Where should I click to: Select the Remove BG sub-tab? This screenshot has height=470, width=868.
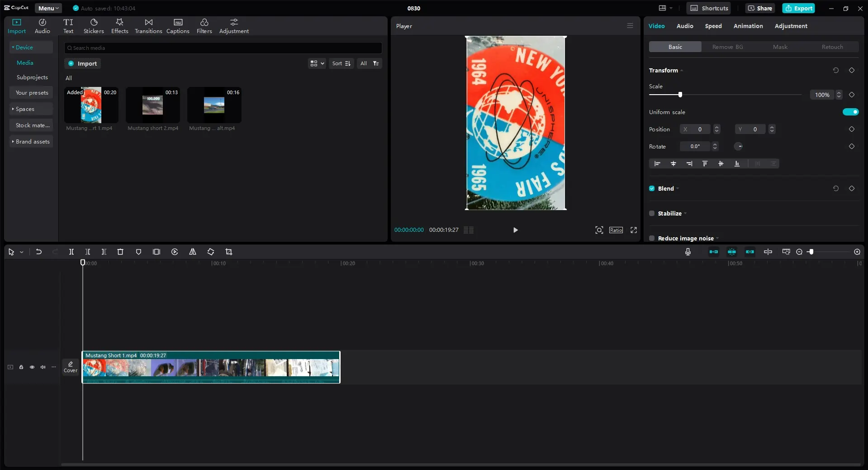(727, 47)
